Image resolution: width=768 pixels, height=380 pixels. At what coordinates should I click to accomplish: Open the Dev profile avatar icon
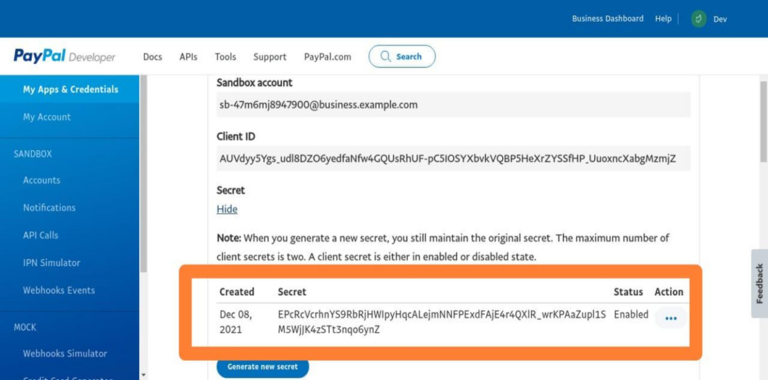point(698,19)
